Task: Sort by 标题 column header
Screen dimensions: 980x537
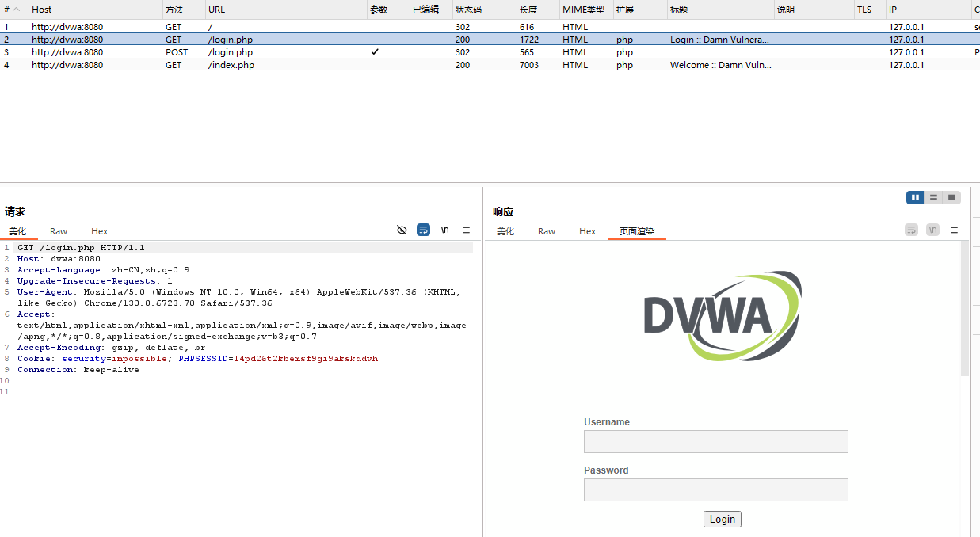Action: click(720, 10)
